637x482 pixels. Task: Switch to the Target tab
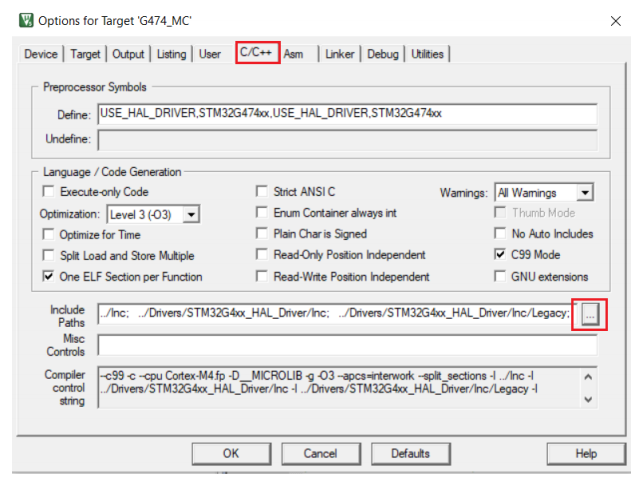85,54
